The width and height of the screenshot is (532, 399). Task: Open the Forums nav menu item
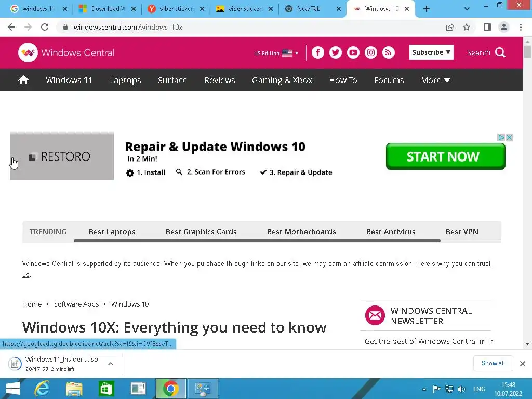click(389, 80)
